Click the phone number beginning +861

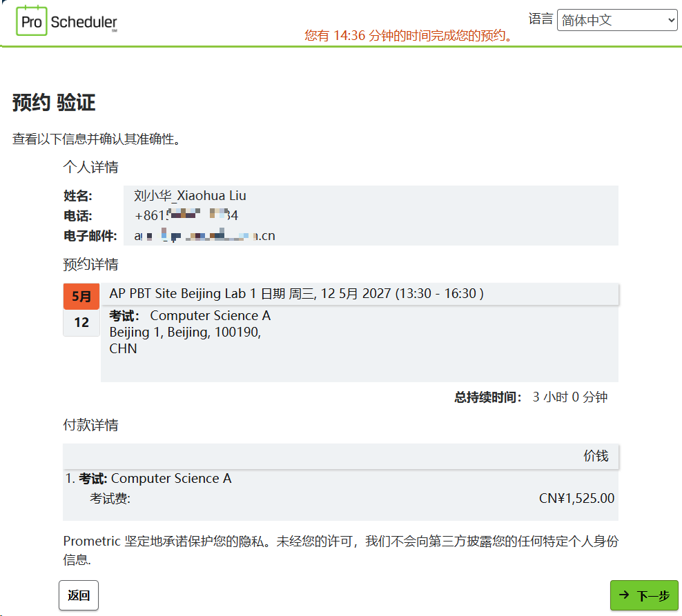[186, 215]
